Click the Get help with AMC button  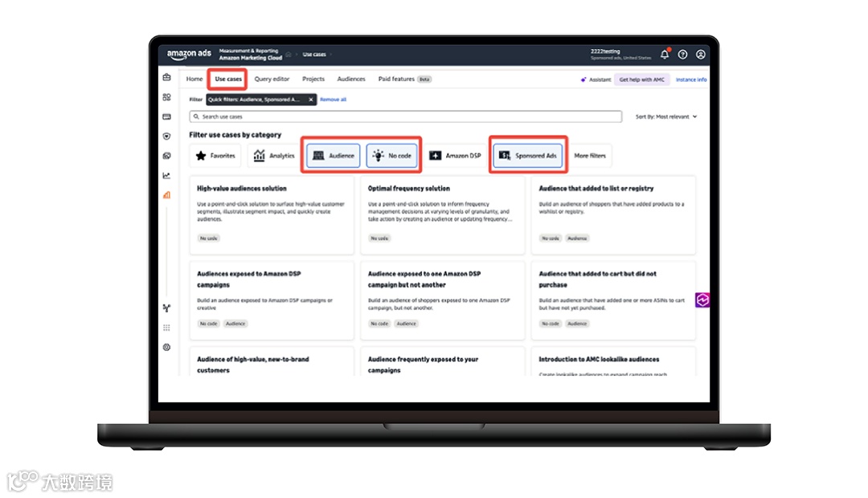tap(641, 80)
